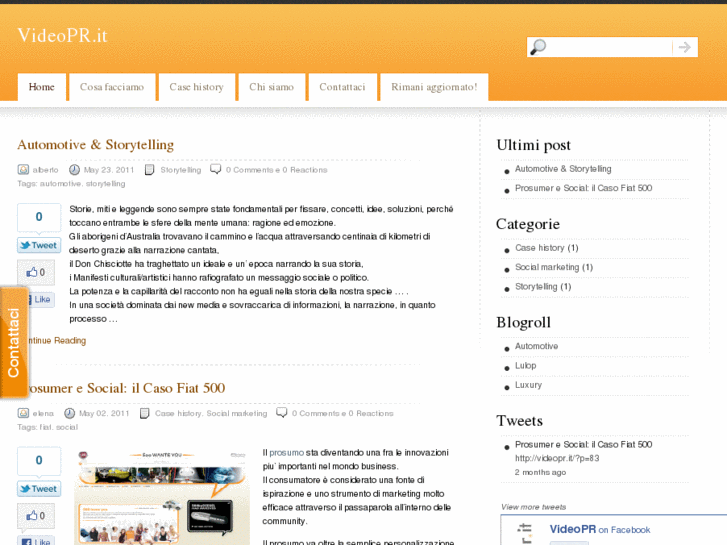Submit search with the arrow button
727x545 pixels.
click(685, 47)
